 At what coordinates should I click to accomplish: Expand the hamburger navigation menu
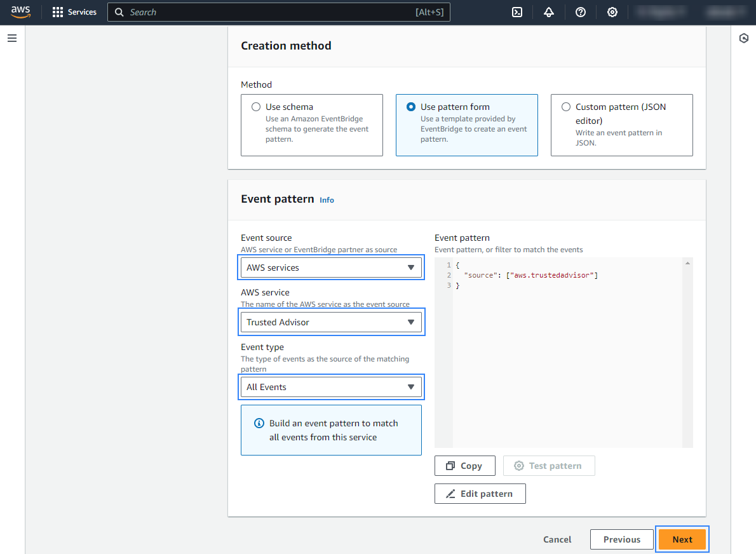[12, 38]
